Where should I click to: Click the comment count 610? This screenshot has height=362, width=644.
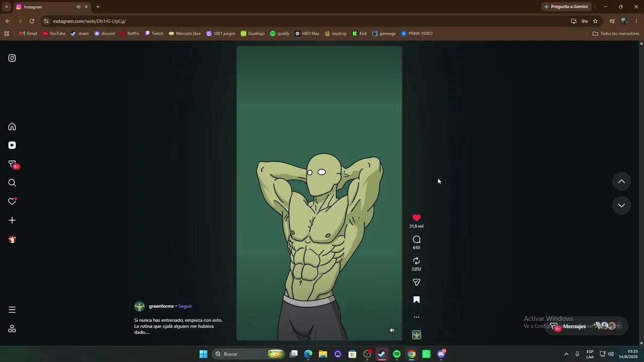tap(417, 248)
